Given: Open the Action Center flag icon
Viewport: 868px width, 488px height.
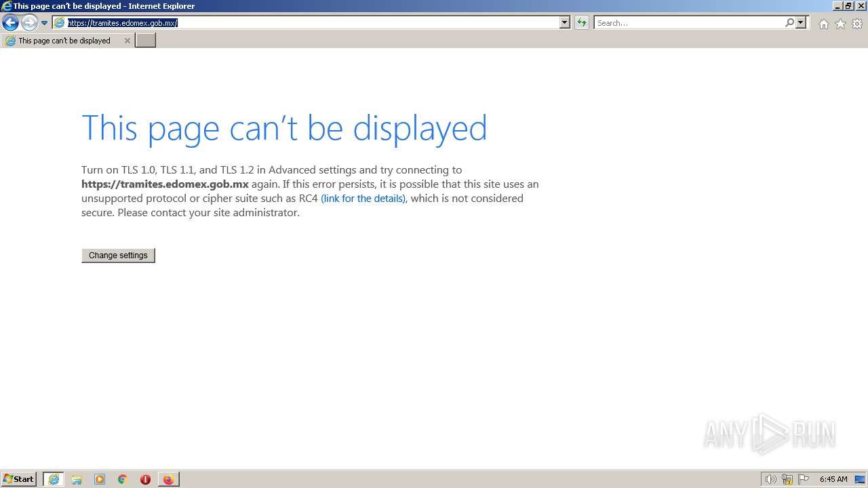Looking at the screenshot, I should (x=804, y=479).
